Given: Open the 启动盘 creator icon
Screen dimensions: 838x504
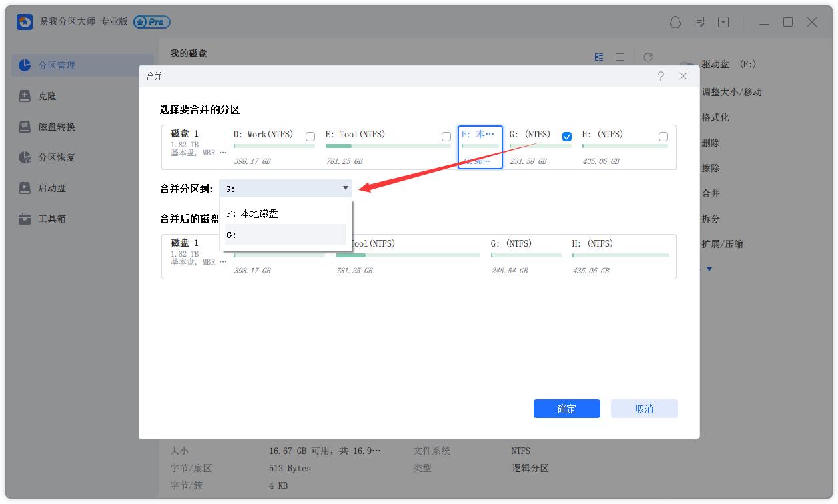Looking at the screenshot, I should coord(52,188).
